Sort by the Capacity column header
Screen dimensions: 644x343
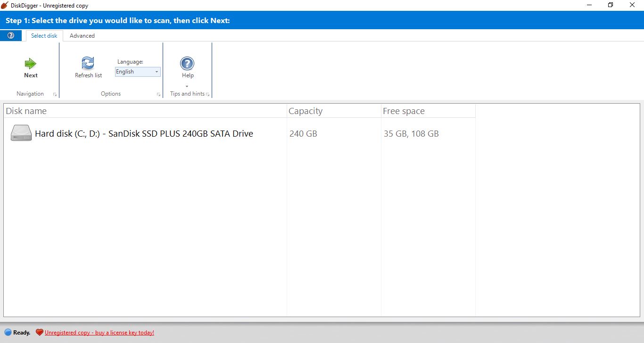click(x=334, y=111)
